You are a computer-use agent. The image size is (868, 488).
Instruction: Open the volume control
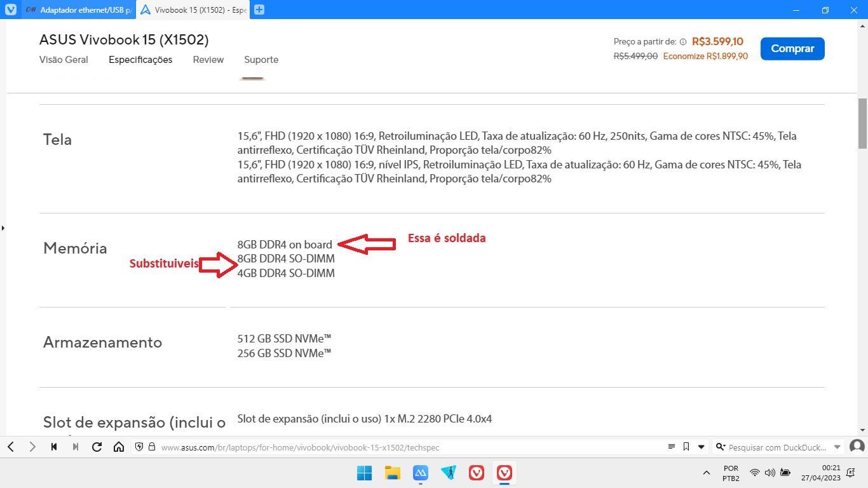click(x=770, y=473)
